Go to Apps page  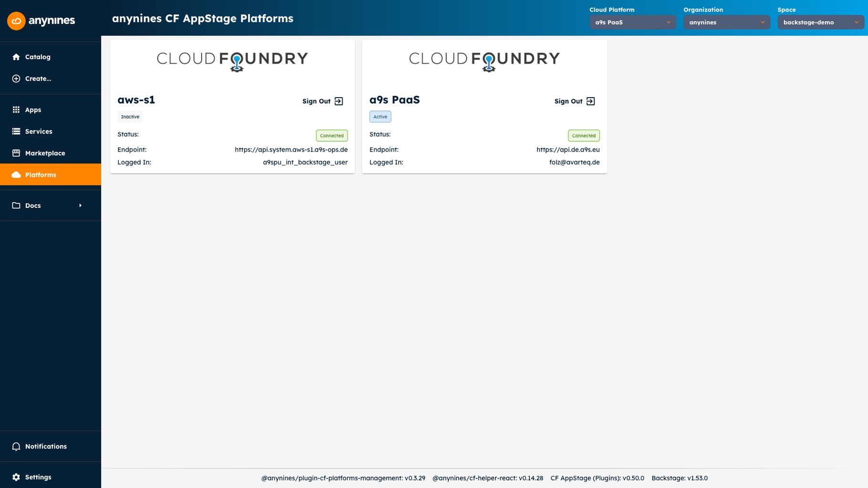51,110
